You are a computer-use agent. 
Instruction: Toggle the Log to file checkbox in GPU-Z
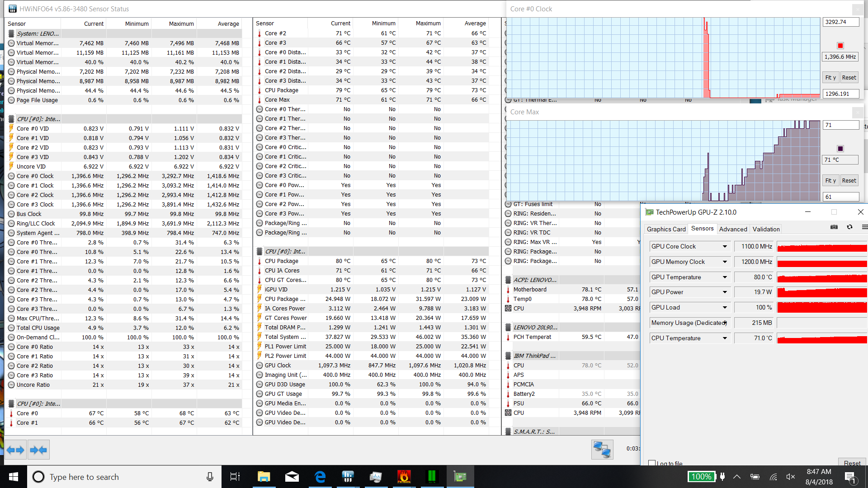(x=652, y=463)
